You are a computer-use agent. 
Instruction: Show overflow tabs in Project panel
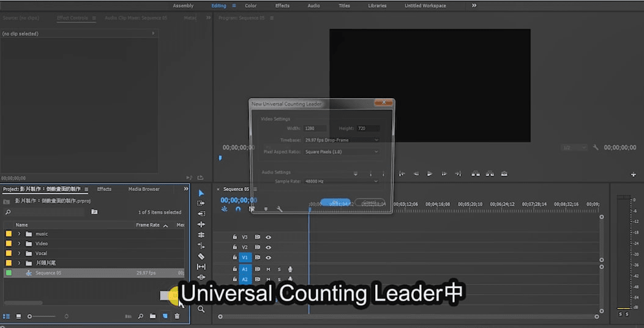(186, 189)
